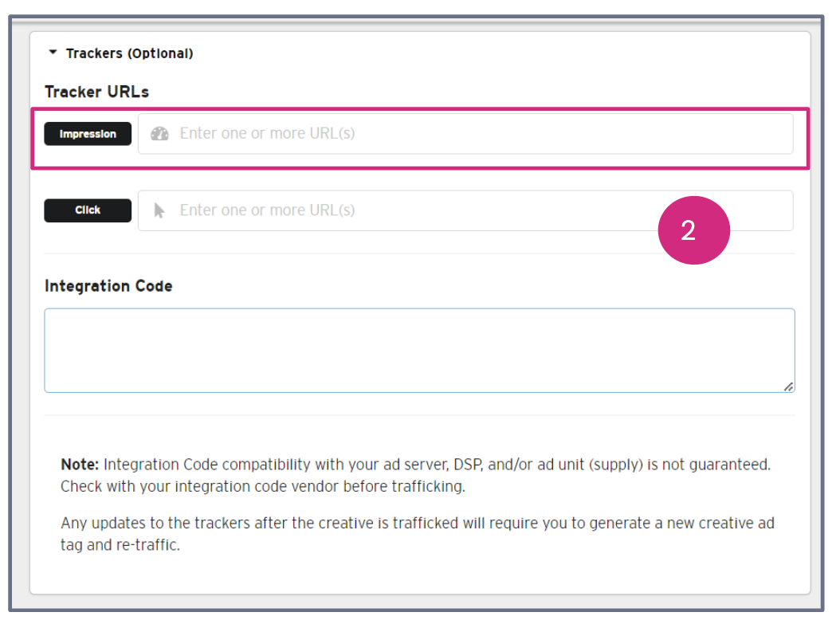
Task: Click the Integration Code compatibility note sentence
Action: click(x=437, y=464)
